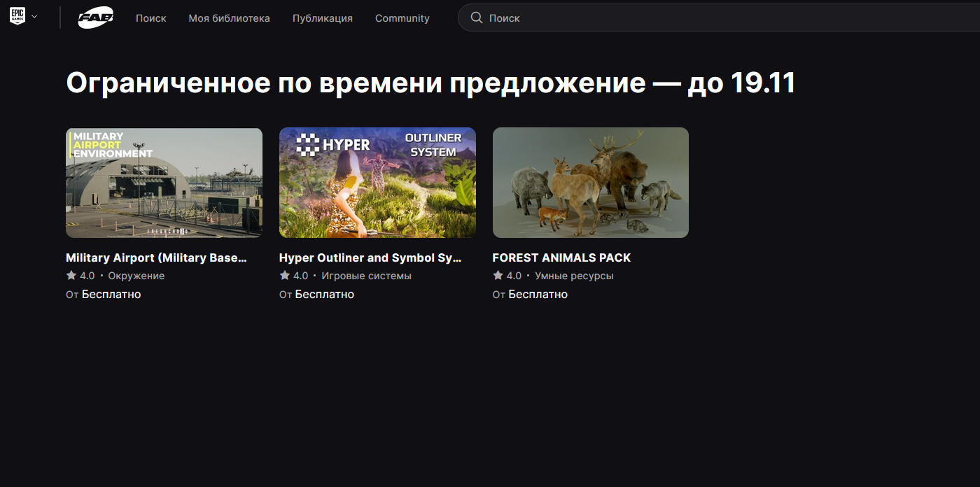Select the Игровые системы category label
Screen dimensions: 980x487
click(367, 276)
